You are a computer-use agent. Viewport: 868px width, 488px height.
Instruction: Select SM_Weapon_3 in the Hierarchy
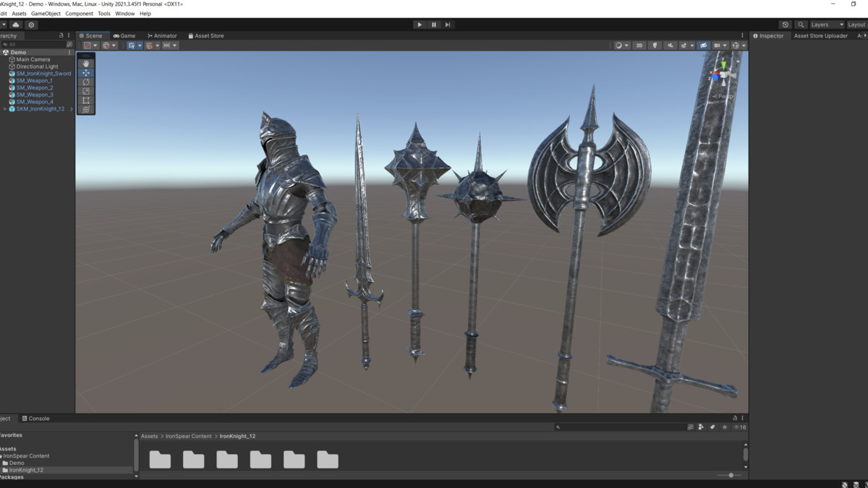(x=35, y=95)
